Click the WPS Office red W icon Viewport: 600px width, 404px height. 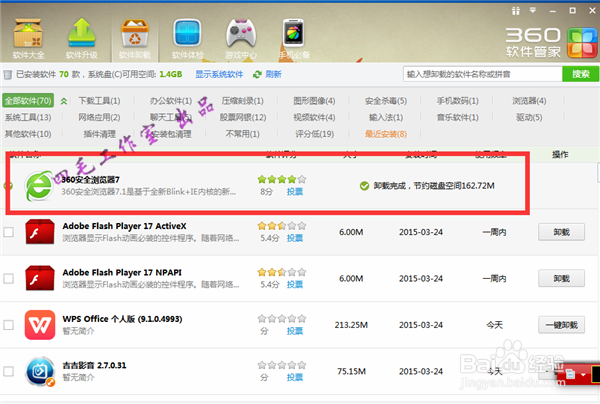tap(40, 325)
